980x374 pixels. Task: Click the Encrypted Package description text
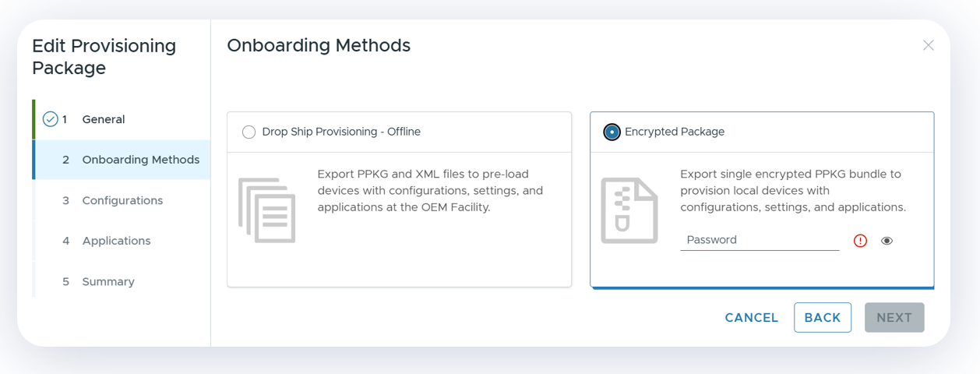tap(792, 190)
